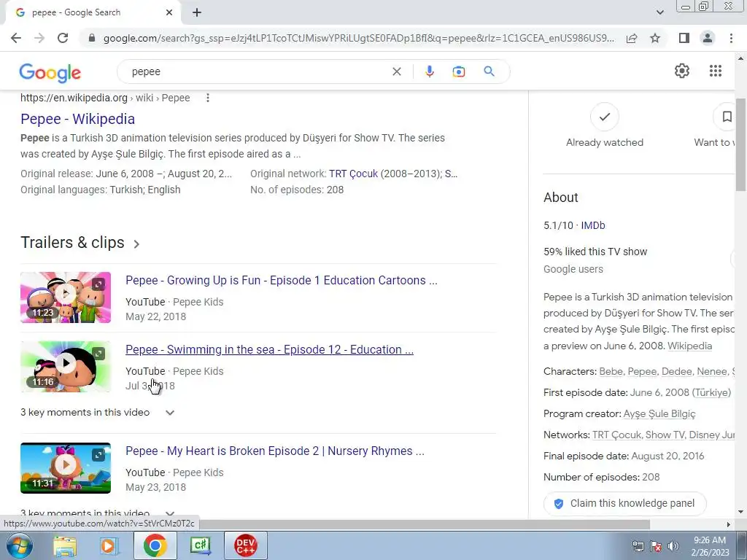Open the Nenee character link

pos(712,371)
